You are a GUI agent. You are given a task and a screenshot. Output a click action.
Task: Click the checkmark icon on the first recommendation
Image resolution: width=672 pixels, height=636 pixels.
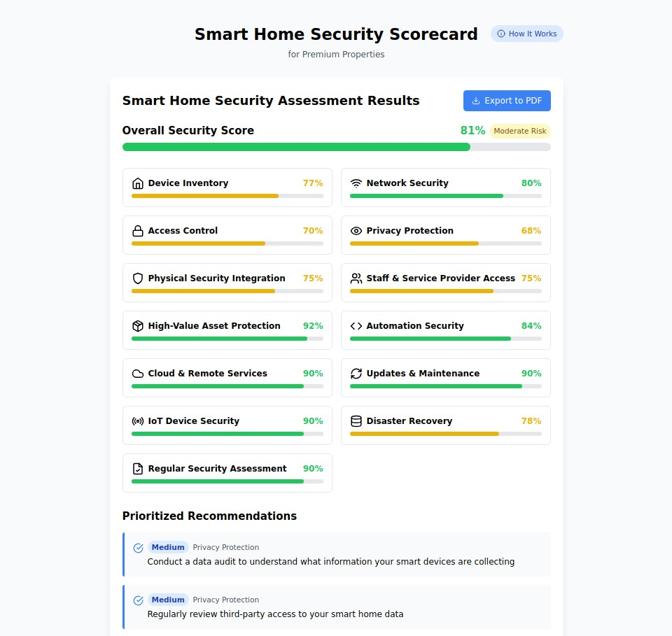point(138,548)
